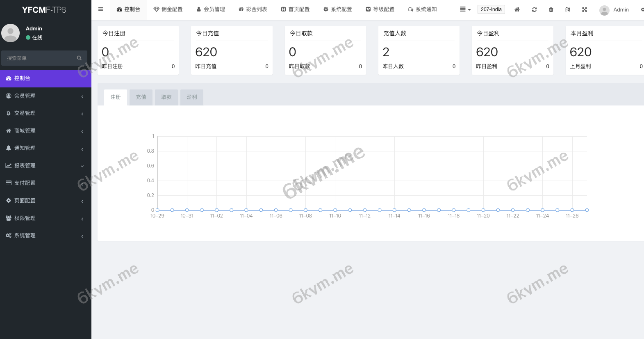Click the language translate icon
The width and height of the screenshot is (644, 339).
coord(568,9)
